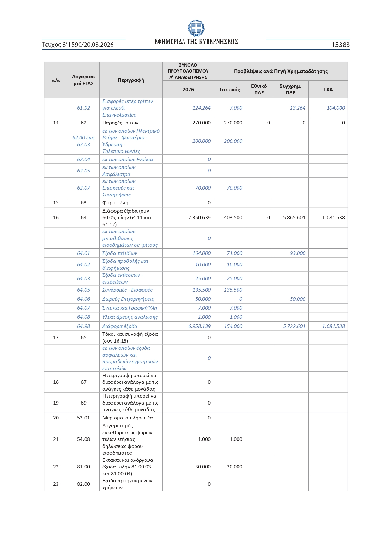Click the Τακτικός column header
Image resolution: width=392 pixels, height=554 pixels.
229,90
